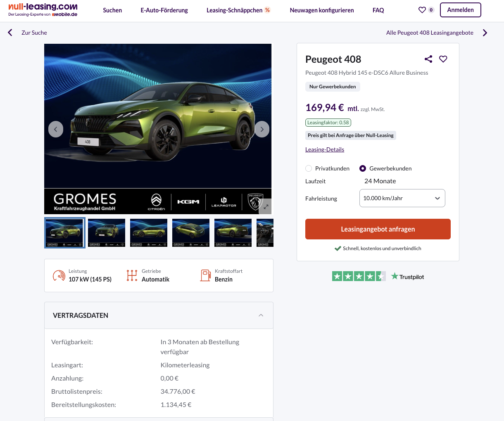Select the Gewerbekunden radio option

coord(363,168)
